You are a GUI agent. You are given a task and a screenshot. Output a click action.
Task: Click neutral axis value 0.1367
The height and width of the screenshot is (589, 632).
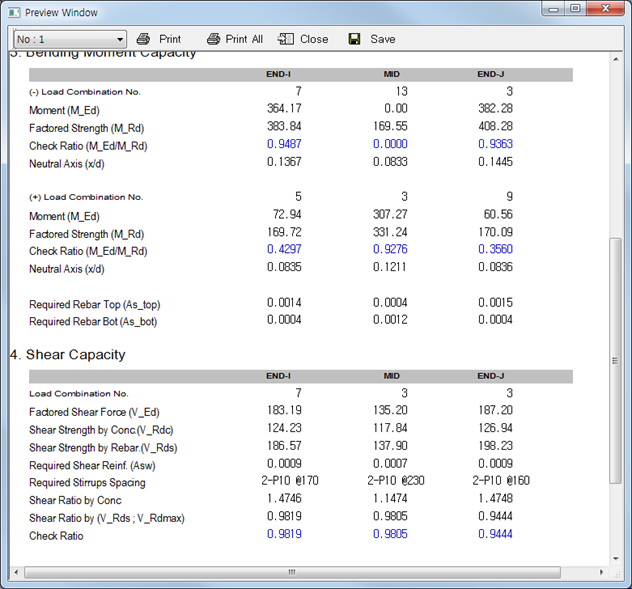click(284, 162)
